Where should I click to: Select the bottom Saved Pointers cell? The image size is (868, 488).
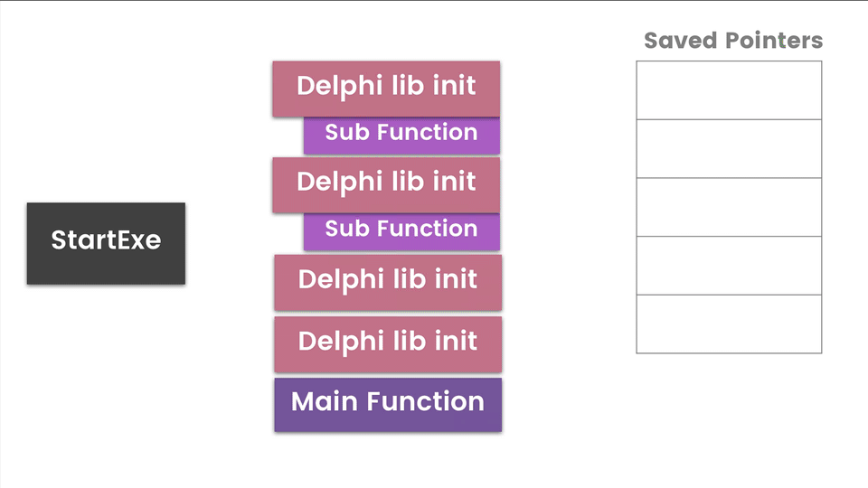pos(729,324)
